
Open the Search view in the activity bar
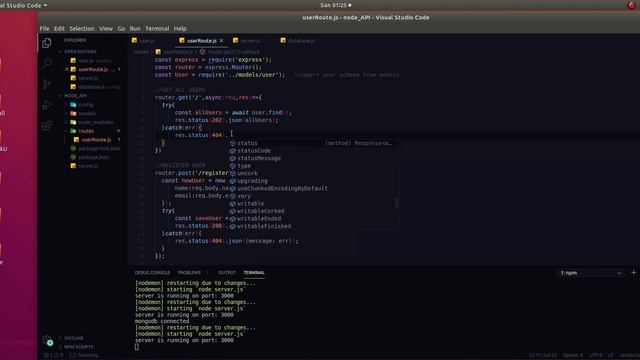click(x=47, y=63)
